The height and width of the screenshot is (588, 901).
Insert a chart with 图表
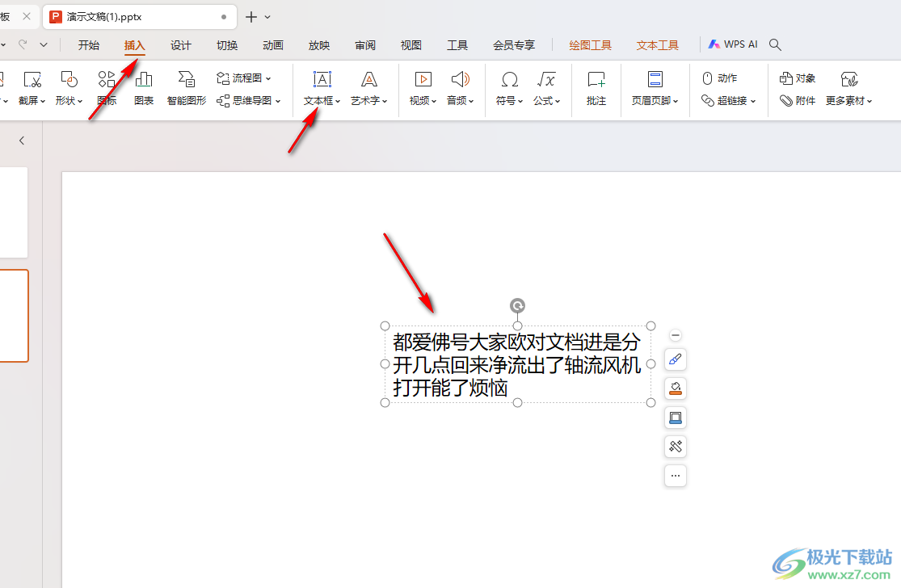coord(144,88)
